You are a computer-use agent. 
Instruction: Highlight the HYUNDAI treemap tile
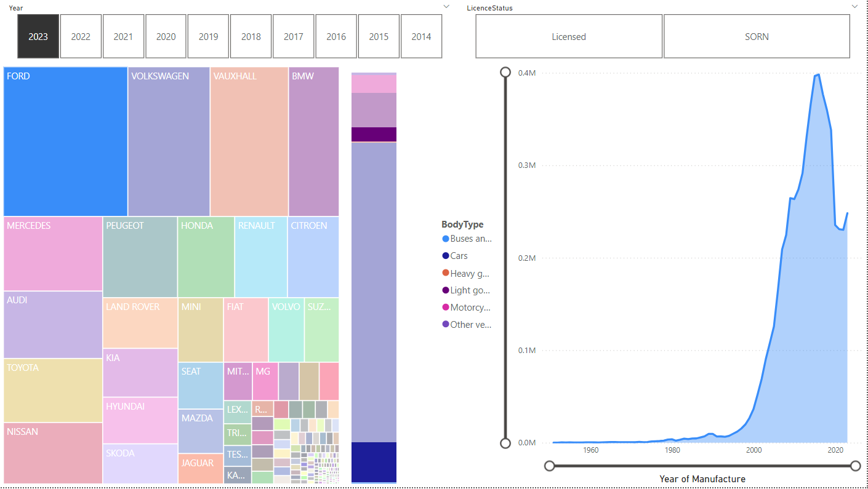click(140, 421)
